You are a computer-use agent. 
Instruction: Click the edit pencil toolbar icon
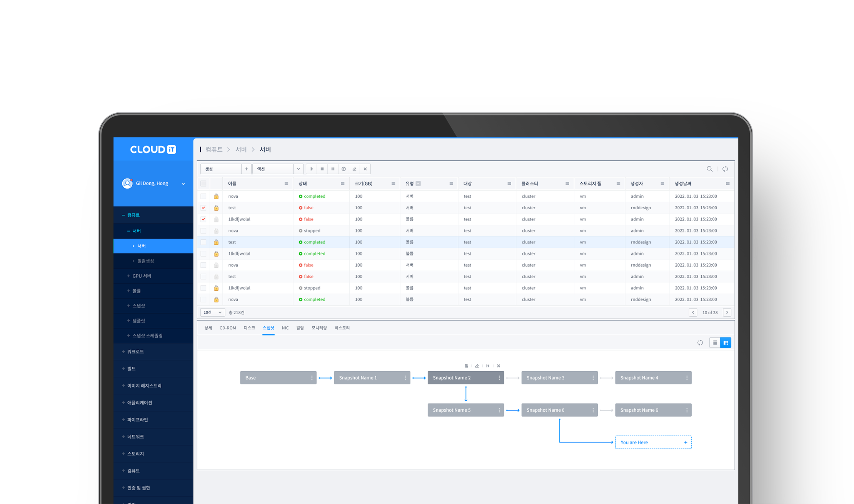pyautogui.click(x=354, y=169)
